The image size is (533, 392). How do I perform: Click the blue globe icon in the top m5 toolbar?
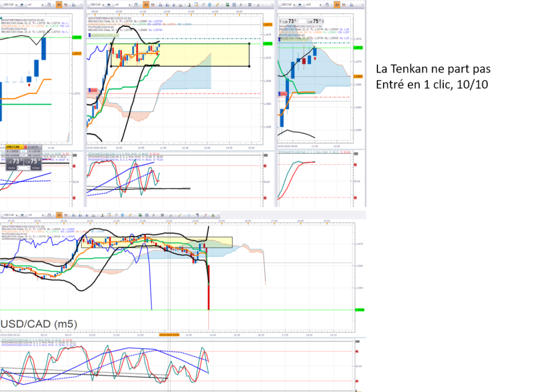tap(210, 5)
